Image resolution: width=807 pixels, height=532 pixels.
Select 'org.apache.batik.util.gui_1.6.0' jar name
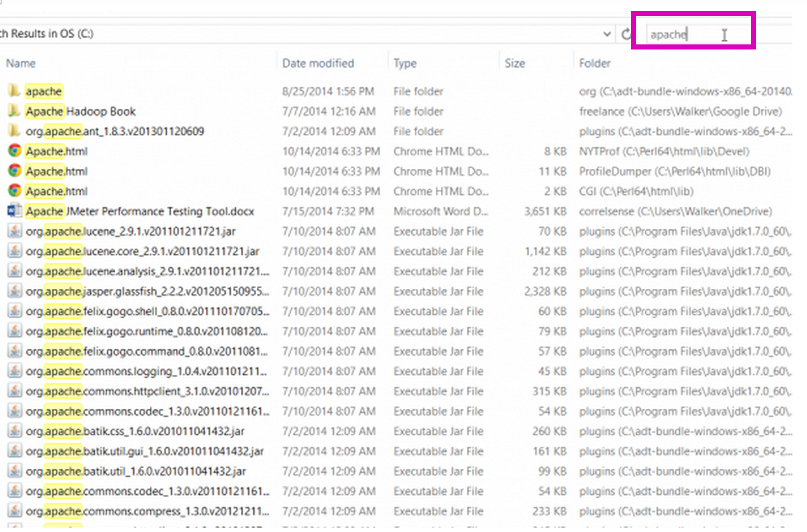[x=145, y=451]
